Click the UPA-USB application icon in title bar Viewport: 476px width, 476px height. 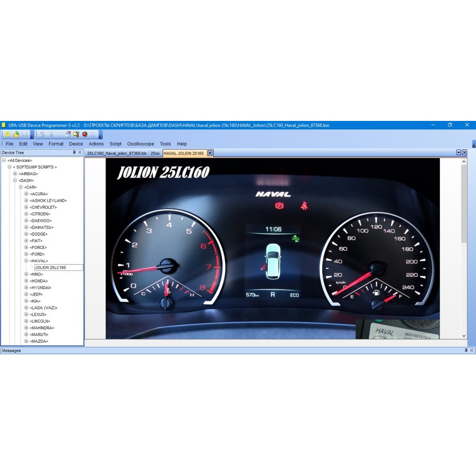click(4, 125)
